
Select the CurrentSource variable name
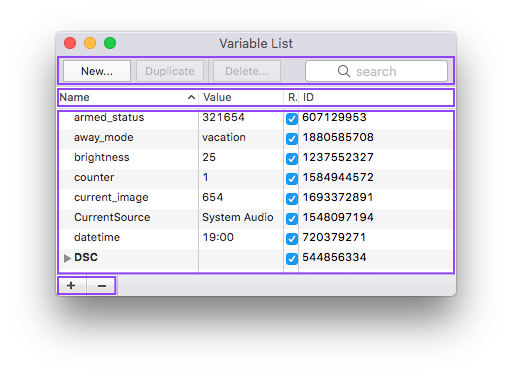112,217
